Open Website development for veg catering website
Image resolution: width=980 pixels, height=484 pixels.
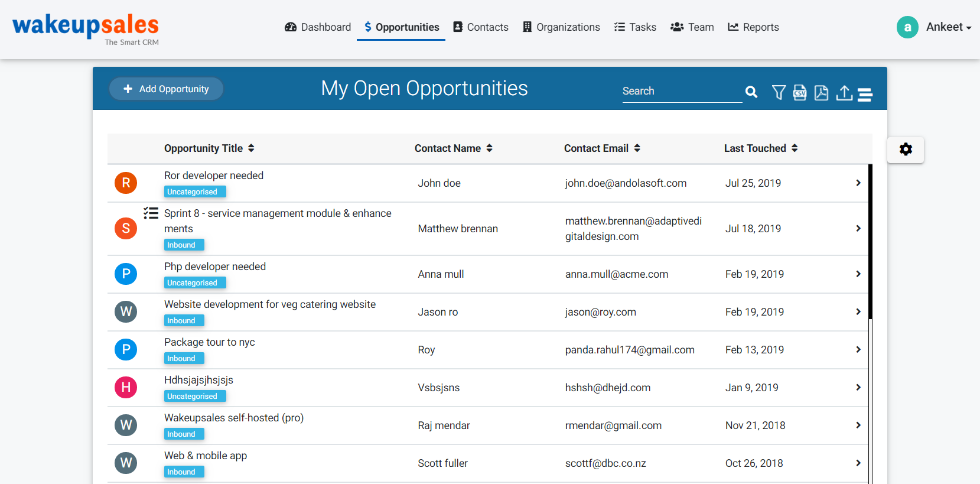pos(270,304)
